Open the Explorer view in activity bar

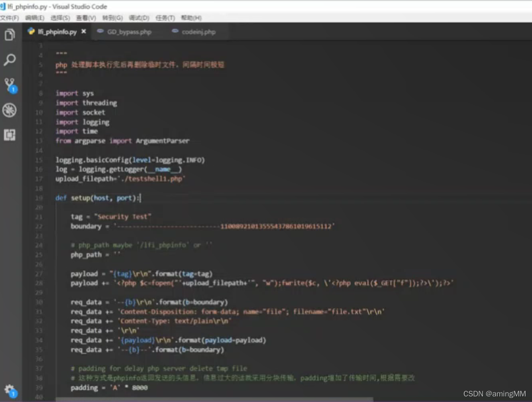click(x=10, y=35)
